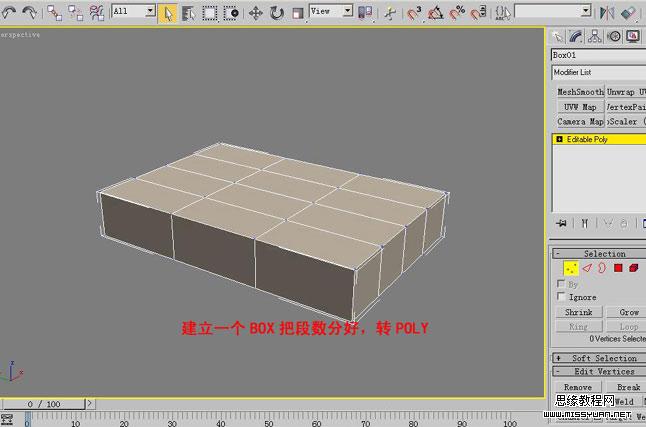646x427 pixels.
Task: Click the MeshSmooth modifier button
Action: pyautogui.click(x=580, y=92)
